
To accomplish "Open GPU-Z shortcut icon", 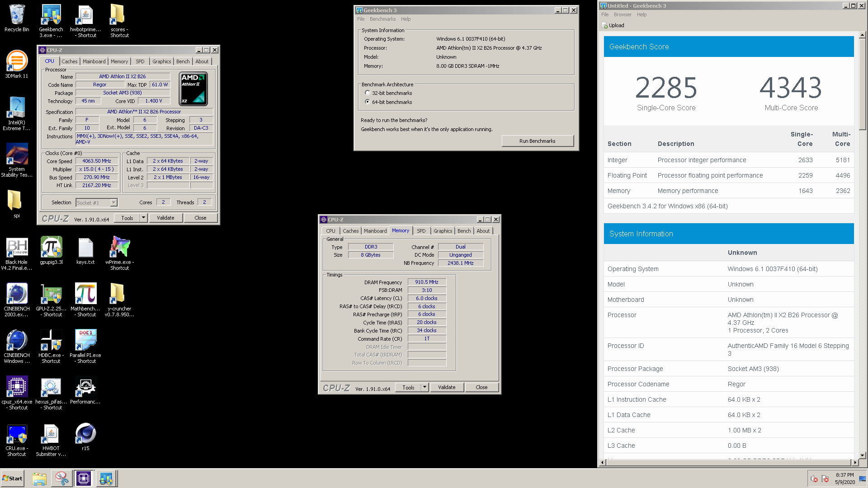I will [x=51, y=300].
